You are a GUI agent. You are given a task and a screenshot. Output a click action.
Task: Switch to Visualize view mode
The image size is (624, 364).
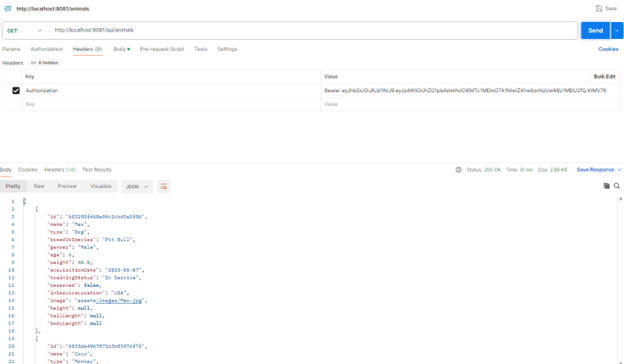(101, 186)
